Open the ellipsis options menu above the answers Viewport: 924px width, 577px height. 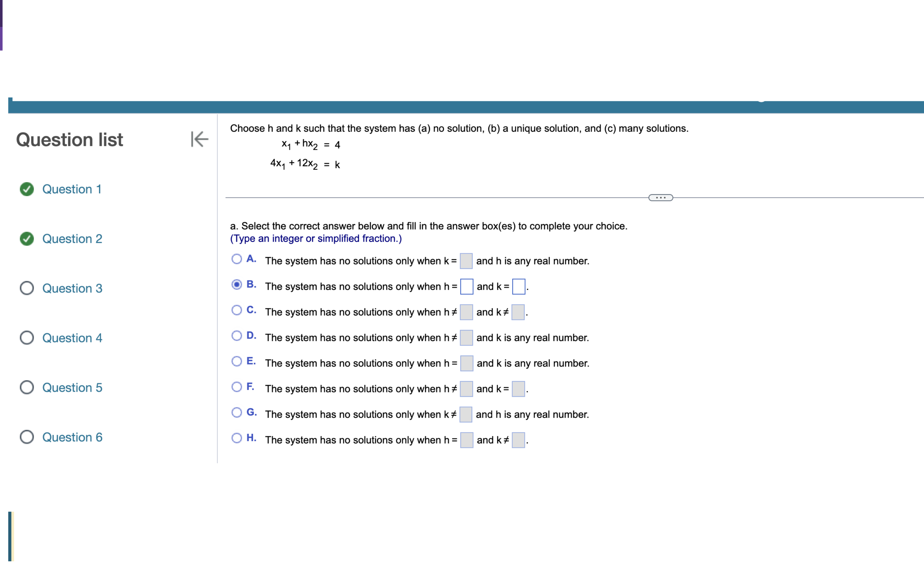click(x=660, y=197)
